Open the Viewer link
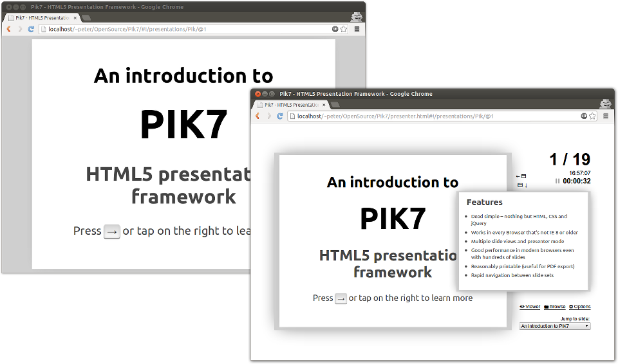 pos(530,307)
